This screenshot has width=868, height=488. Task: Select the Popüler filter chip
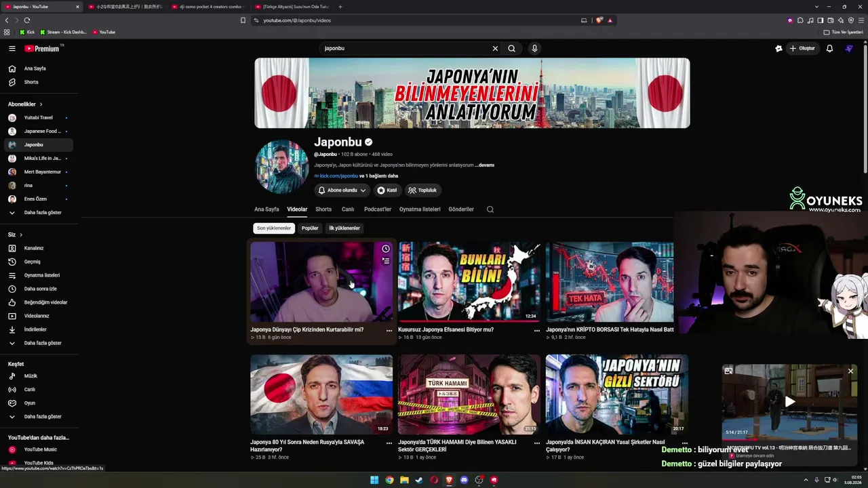click(x=310, y=228)
